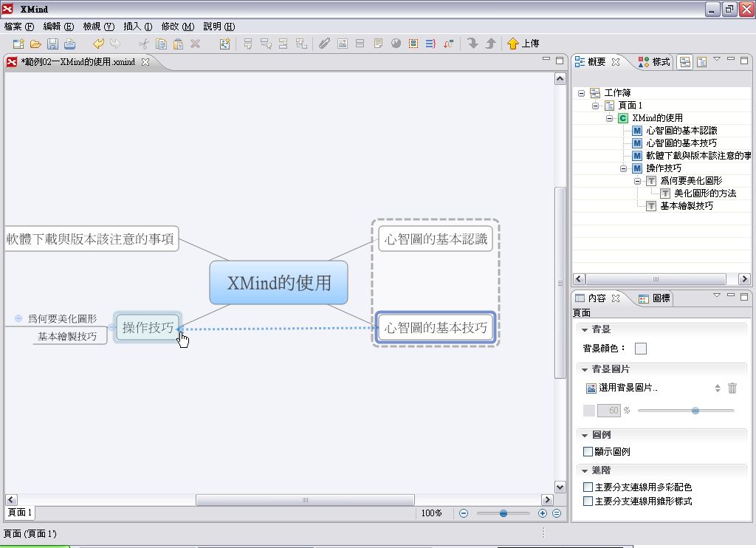Click the scissors cut icon

pos(144,44)
